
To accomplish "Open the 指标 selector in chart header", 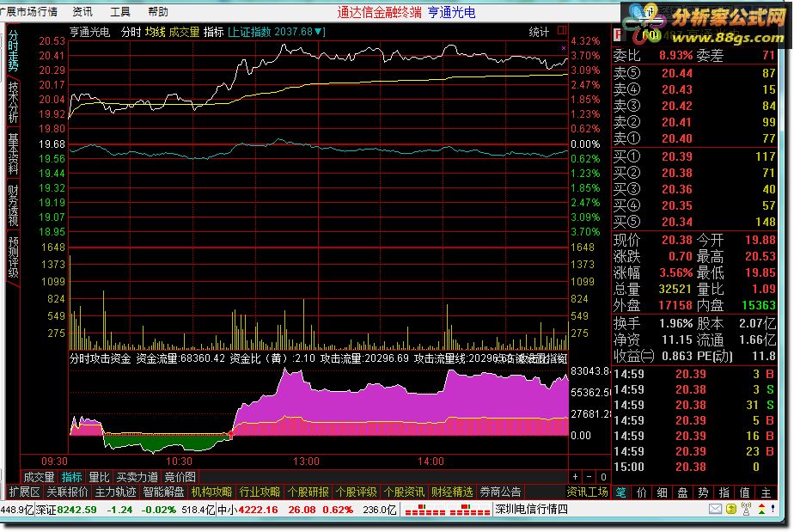I will 213,32.
